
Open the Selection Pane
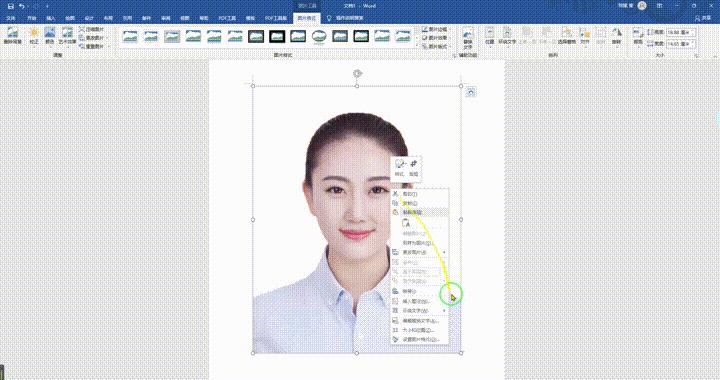coord(567,36)
